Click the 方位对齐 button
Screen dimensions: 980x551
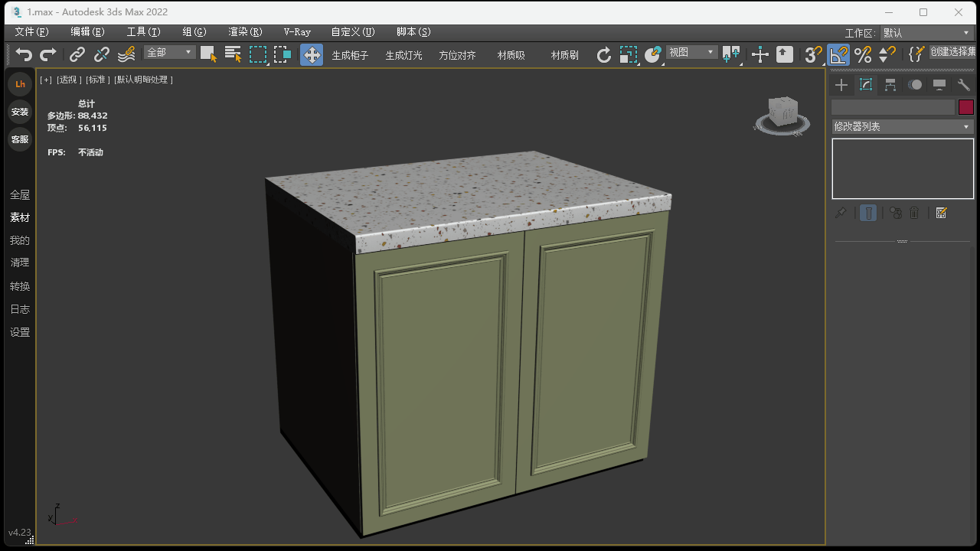(457, 55)
